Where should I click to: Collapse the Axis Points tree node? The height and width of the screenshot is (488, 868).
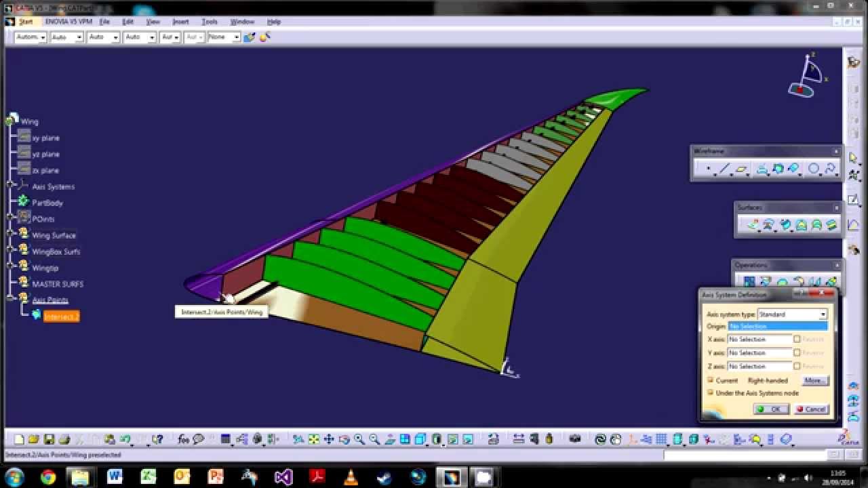pyautogui.click(x=11, y=298)
